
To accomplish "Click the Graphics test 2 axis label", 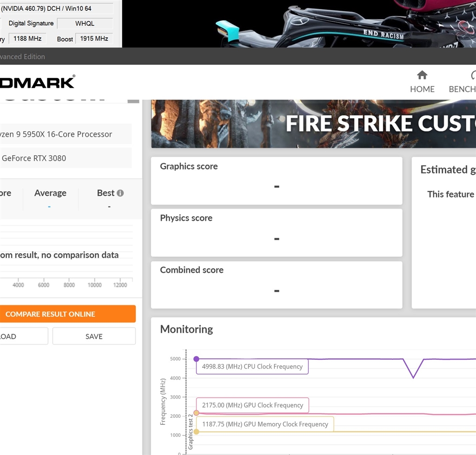I will 190,432.
